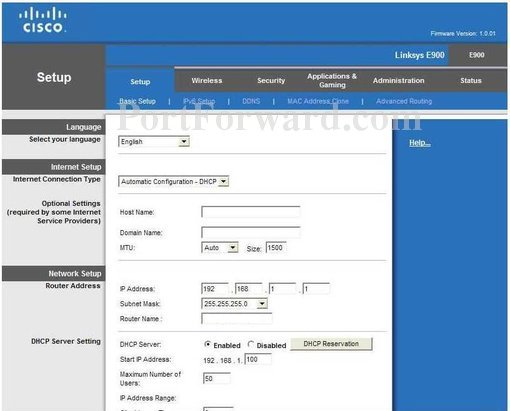Click the Host Name input field
510x411 pixels.
click(251, 212)
